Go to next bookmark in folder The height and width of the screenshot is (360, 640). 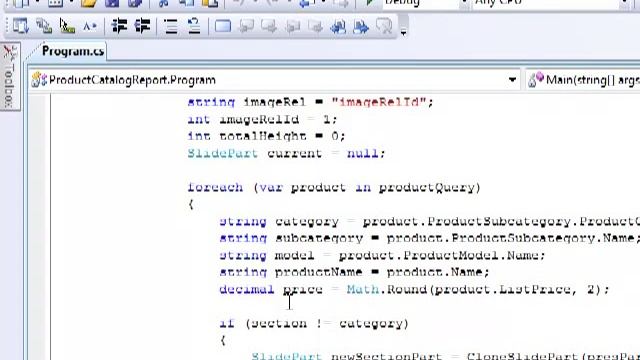[x=316, y=27]
